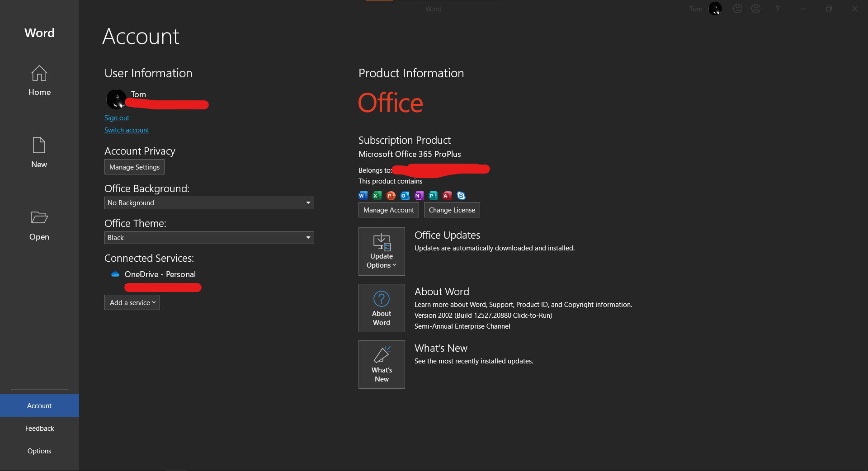This screenshot has height=471, width=868.
Task: Click the Word app icon under product contents
Action: pos(363,196)
